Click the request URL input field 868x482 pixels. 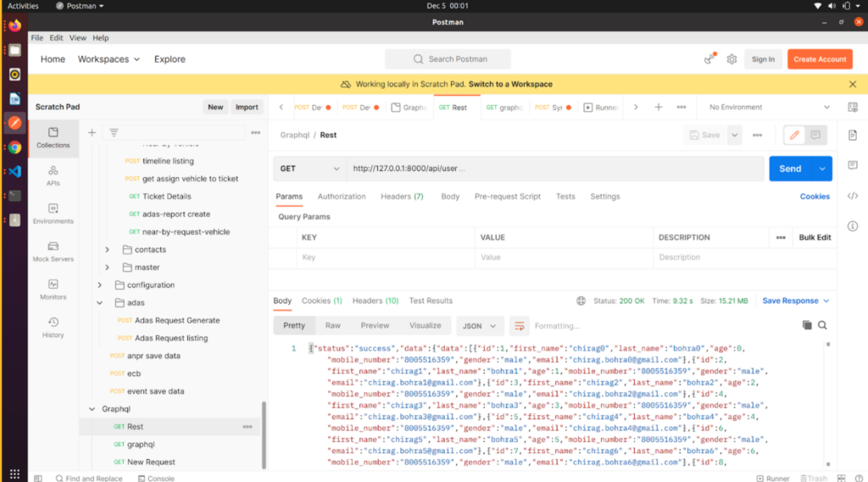[555, 169]
